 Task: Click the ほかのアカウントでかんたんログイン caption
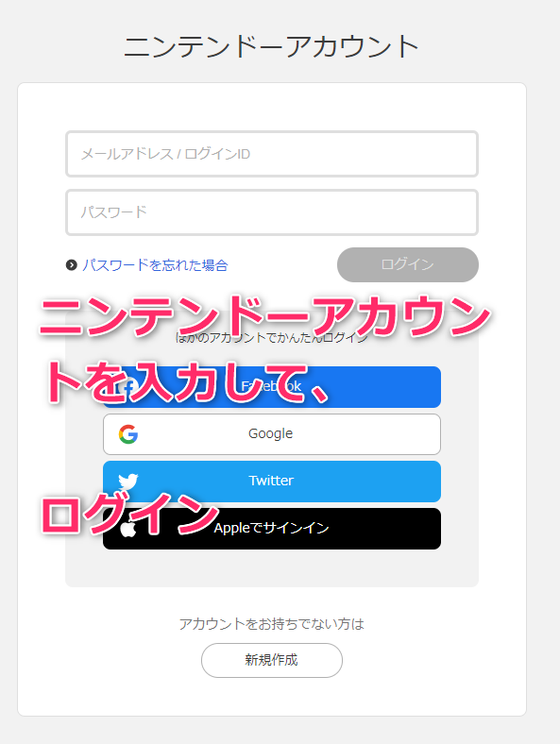tap(271, 338)
